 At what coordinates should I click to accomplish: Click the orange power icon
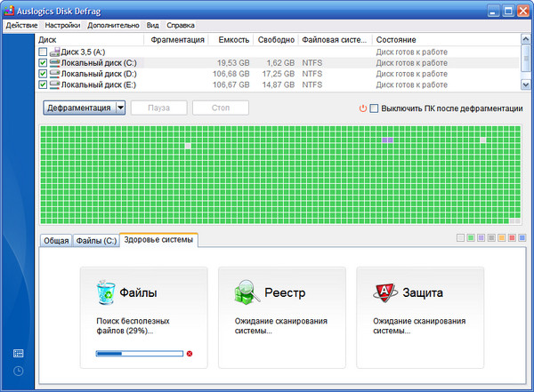(362, 108)
